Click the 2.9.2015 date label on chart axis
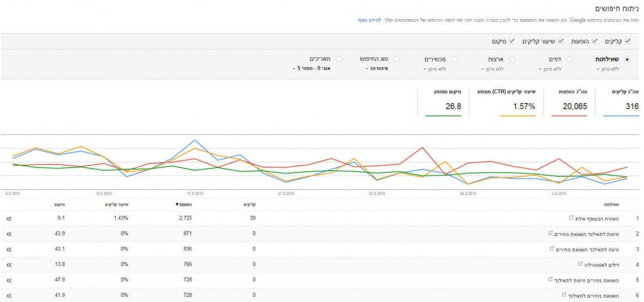The height and width of the screenshot is (302, 644). click(559, 194)
